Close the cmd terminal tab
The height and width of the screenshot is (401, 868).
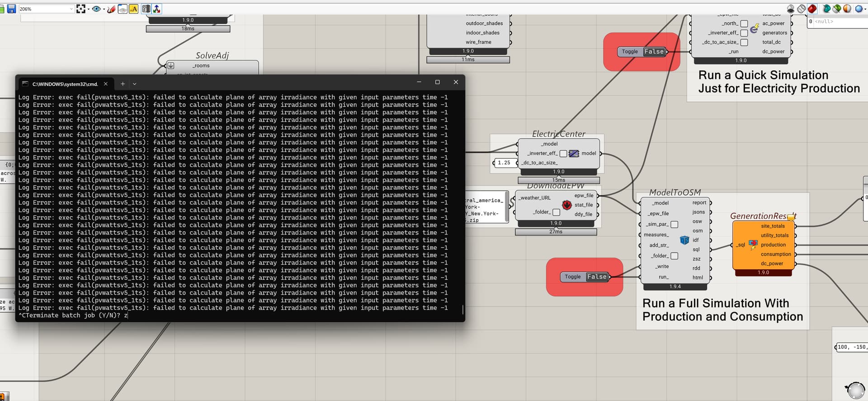pyautogui.click(x=106, y=84)
